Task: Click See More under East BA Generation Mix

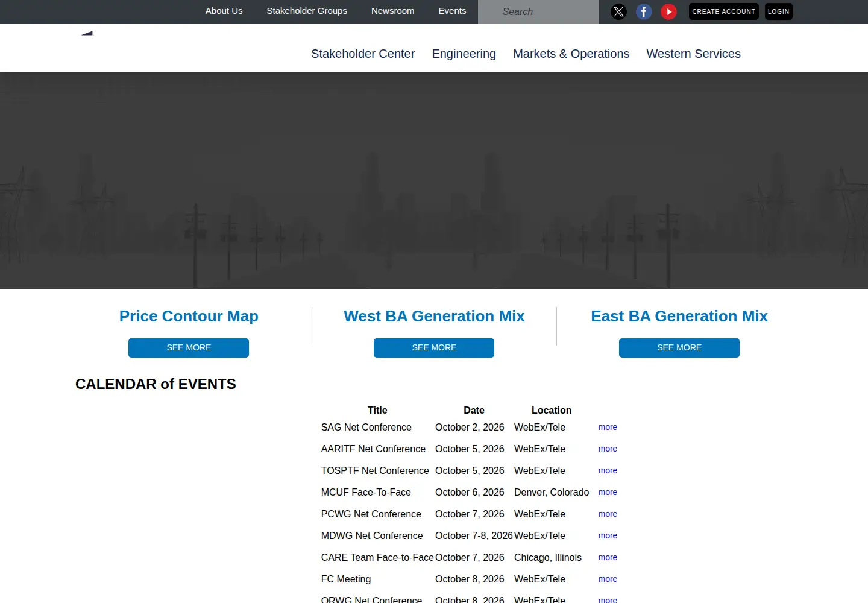Action: tap(679, 348)
